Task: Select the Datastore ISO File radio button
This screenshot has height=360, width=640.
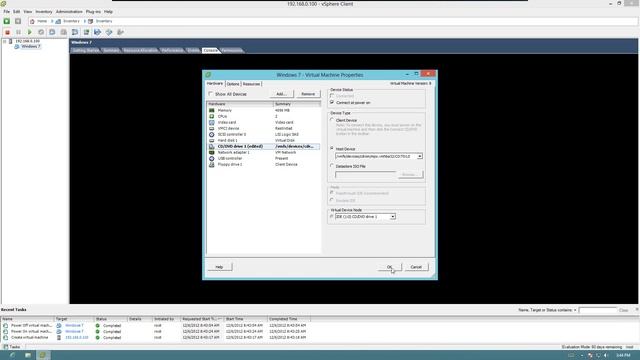Action: [x=332, y=166]
